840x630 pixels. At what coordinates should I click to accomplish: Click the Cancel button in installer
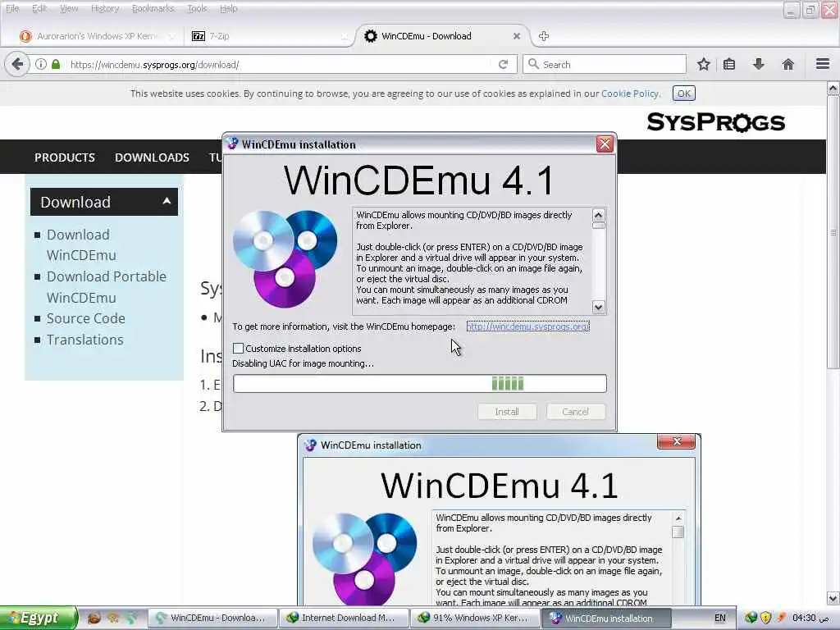tap(575, 412)
